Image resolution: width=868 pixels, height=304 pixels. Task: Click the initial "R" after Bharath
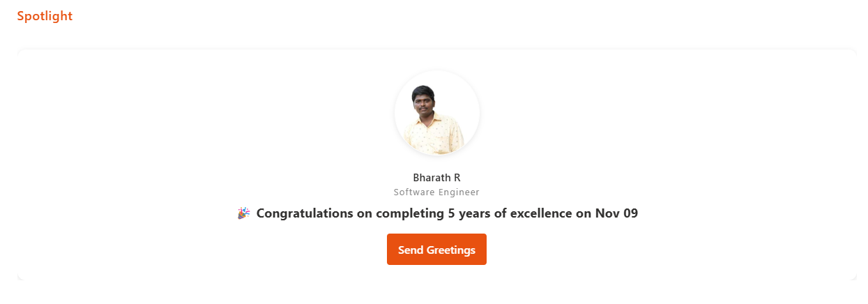coord(457,177)
